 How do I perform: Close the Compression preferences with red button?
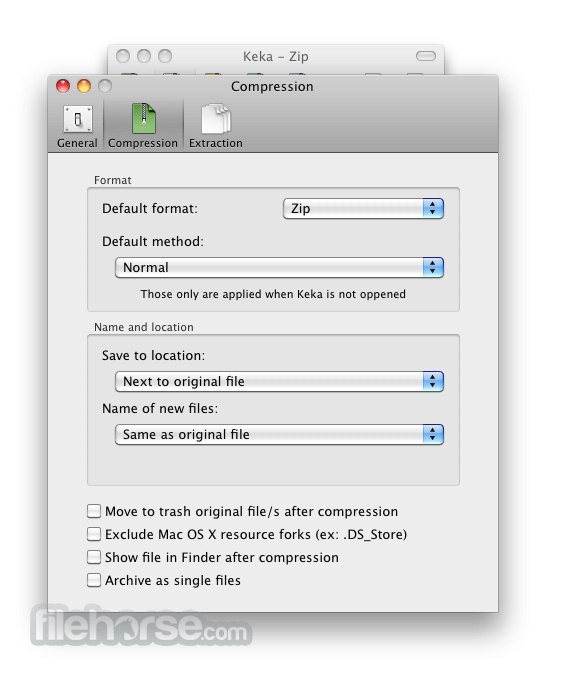coord(63,86)
